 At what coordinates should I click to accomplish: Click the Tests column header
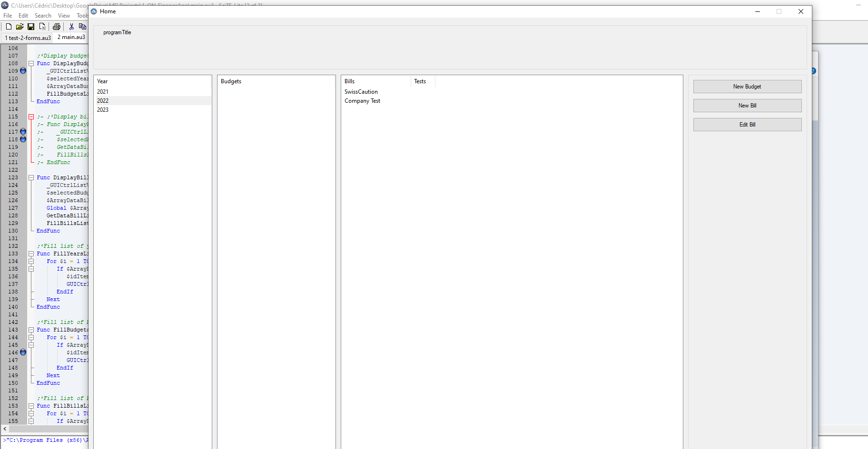[420, 81]
